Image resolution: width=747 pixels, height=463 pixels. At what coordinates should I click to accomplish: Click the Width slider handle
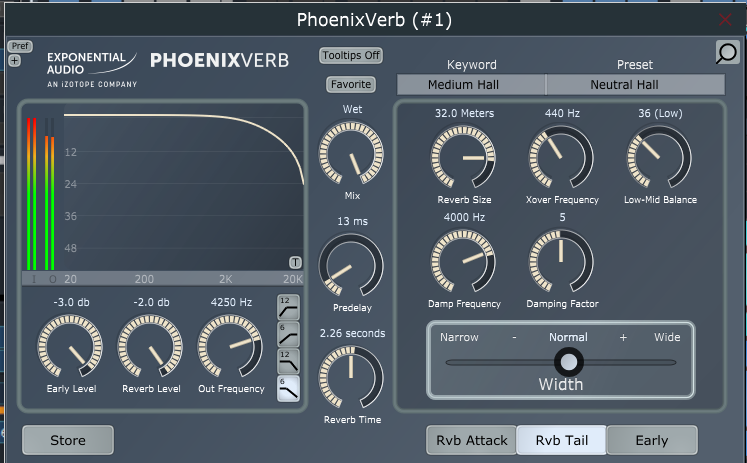[569, 362]
